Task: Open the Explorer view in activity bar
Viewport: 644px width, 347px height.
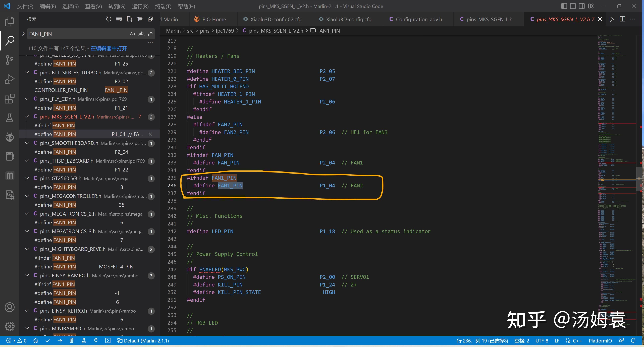Action: pyautogui.click(x=10, y=22)
